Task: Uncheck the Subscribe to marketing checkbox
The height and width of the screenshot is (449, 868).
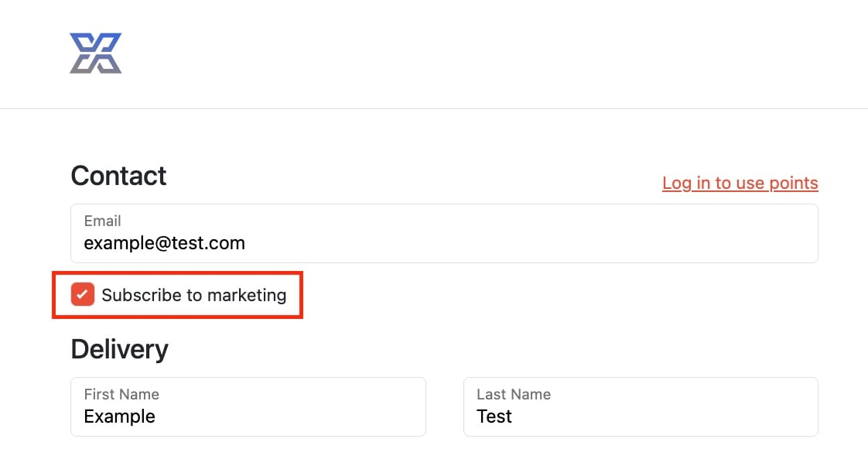Action: coord(83,294)
